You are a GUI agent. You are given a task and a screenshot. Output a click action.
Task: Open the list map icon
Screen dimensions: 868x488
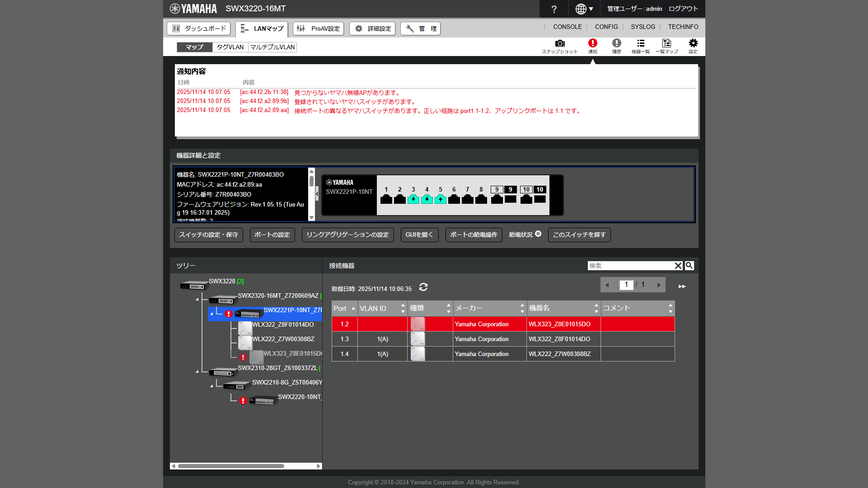(x=666, y=44)
